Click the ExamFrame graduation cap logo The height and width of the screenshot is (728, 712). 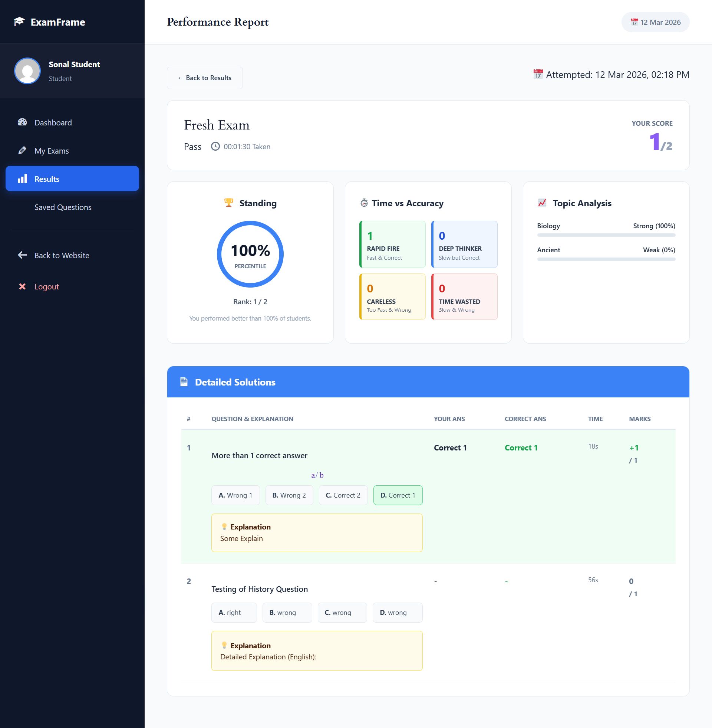click(x=19, y=22)
